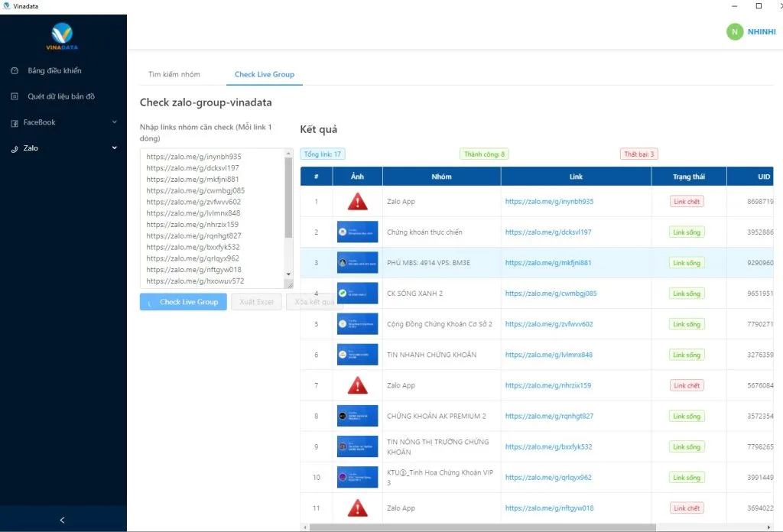The image size is (783, 532).
Task: Click inside the group links text area
Action: [x=213, y=214]
